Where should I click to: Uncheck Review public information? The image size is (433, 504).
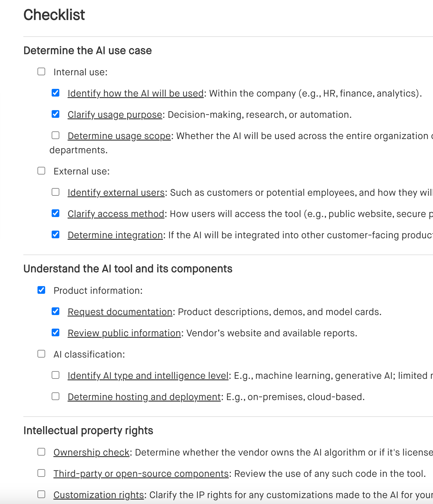coord(55,332)
